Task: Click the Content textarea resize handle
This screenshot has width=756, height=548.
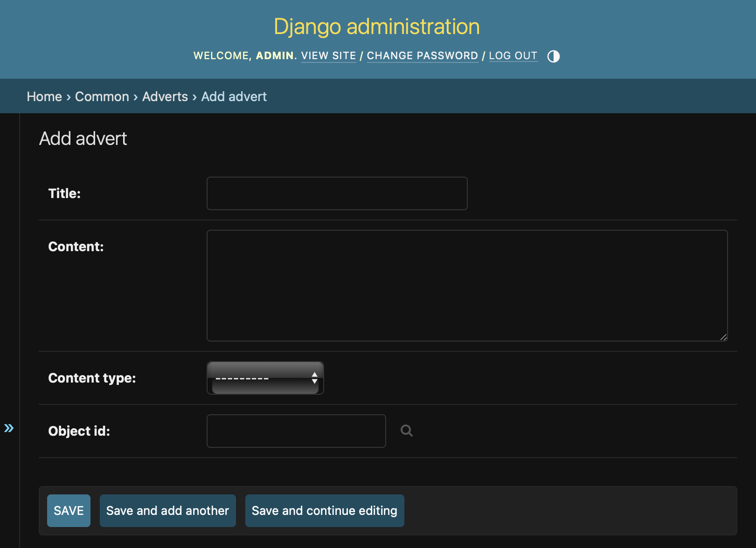Action: pyautogui.click(x=723, y=337)
